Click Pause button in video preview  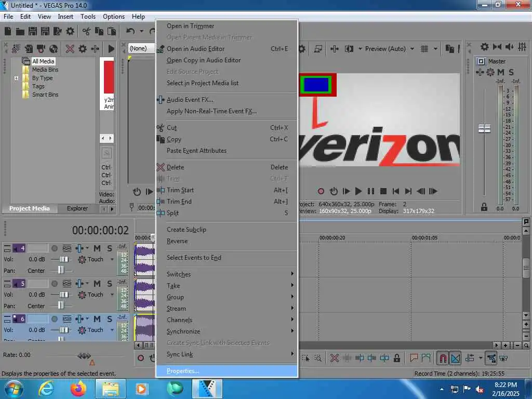pyautogui.click(x=370, y=191)
